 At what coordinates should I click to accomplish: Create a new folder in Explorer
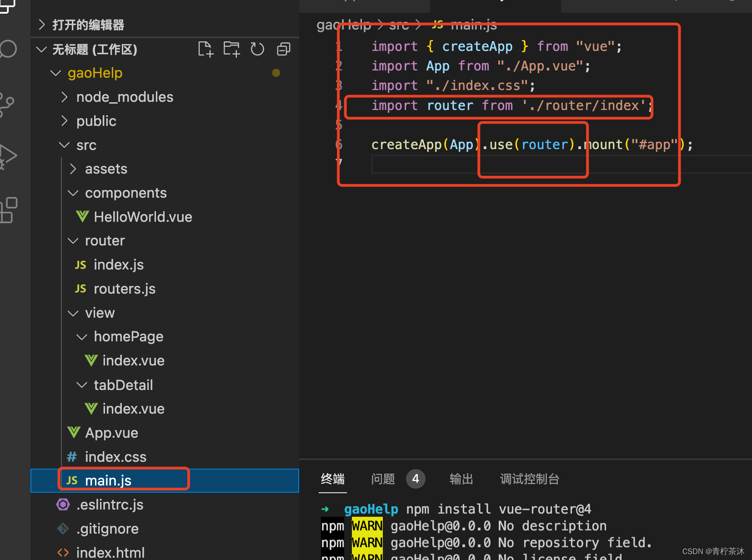click(x=231, y=49)
